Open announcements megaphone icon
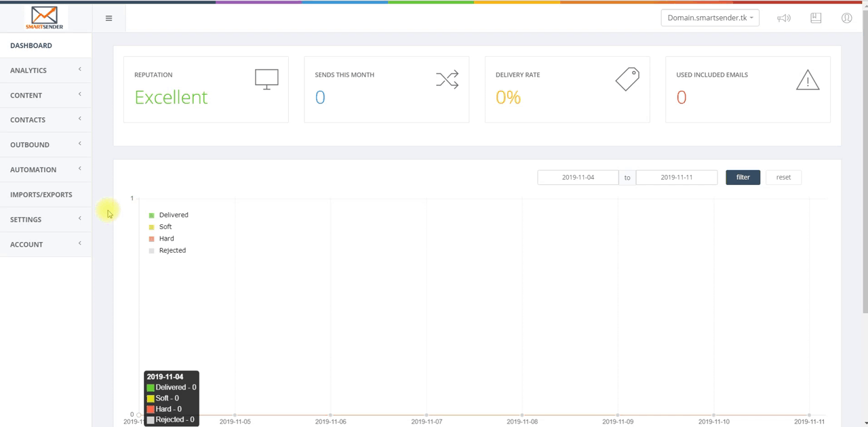Image resolution: width=868 pixels, height=427 pixels. (784, 18)
